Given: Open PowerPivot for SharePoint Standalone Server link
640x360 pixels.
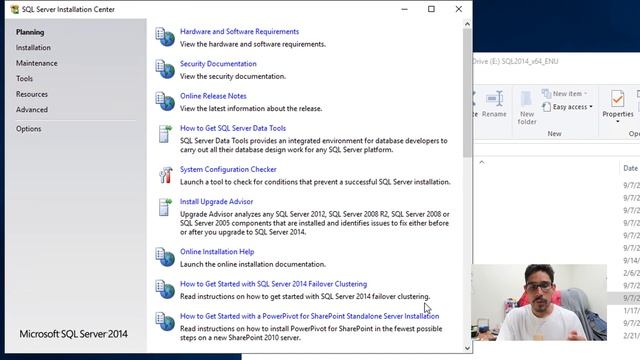Looking at the screenshot, I should tap(310, 316).
